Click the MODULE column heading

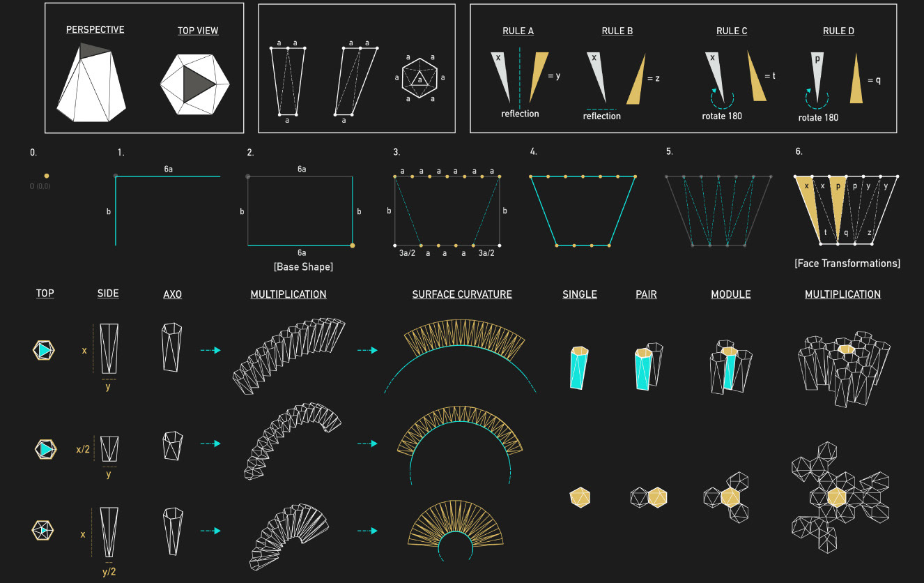(731, 294)
